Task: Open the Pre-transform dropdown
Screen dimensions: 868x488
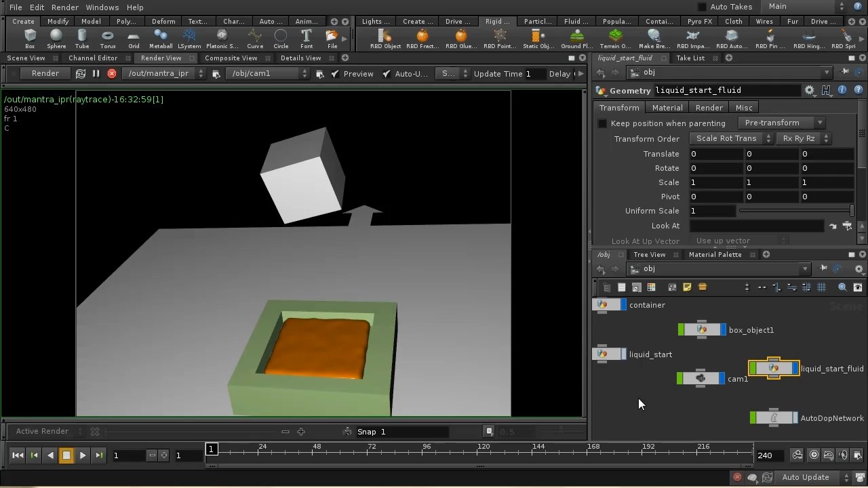Action: pos(783,123)
